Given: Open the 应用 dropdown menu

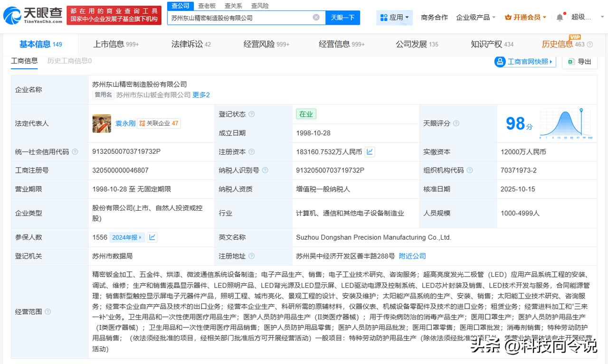Looking at the screenshot, I should click(395, 18).
